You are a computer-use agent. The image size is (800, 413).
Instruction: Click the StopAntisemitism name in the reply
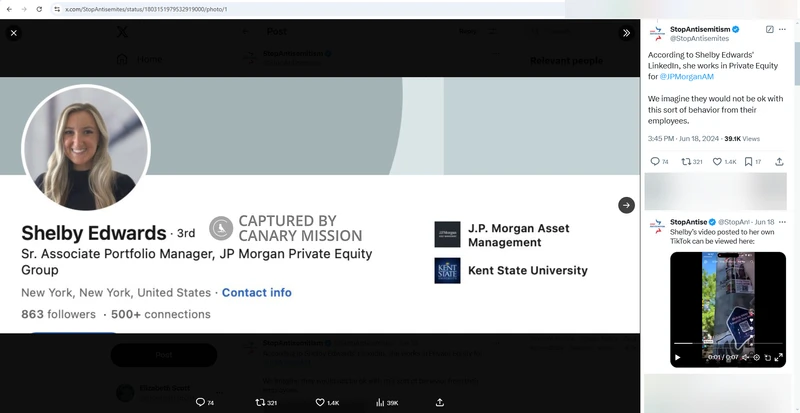[688, 222]
